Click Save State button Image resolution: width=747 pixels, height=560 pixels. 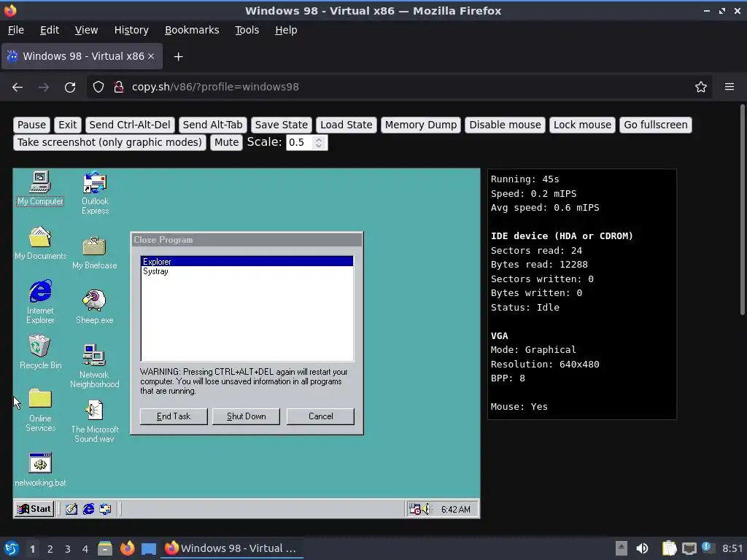(x=281, y=125)
